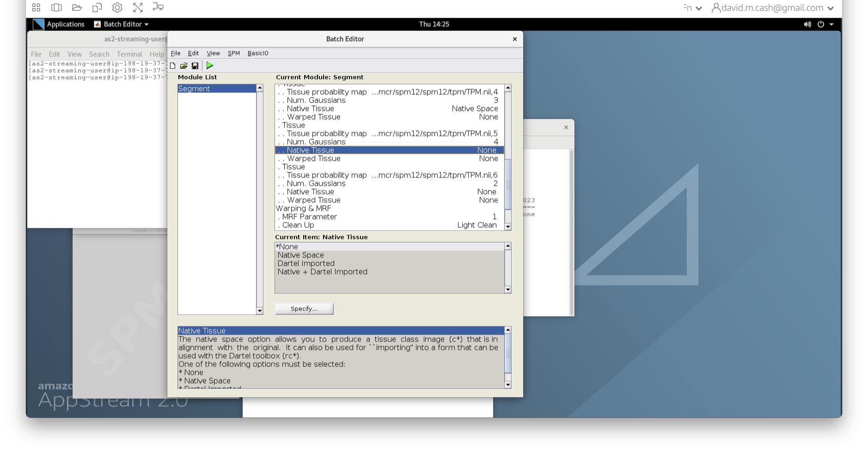Click the AppStream clipboard icon
Viewport: 868px width, 452px height.
97,7
